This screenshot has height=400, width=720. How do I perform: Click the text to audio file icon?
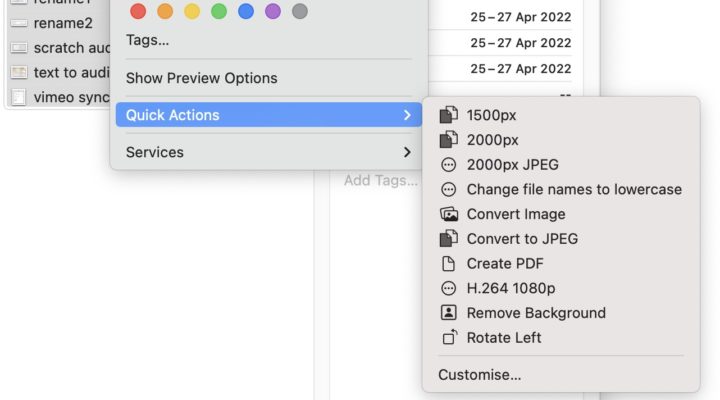19,72
